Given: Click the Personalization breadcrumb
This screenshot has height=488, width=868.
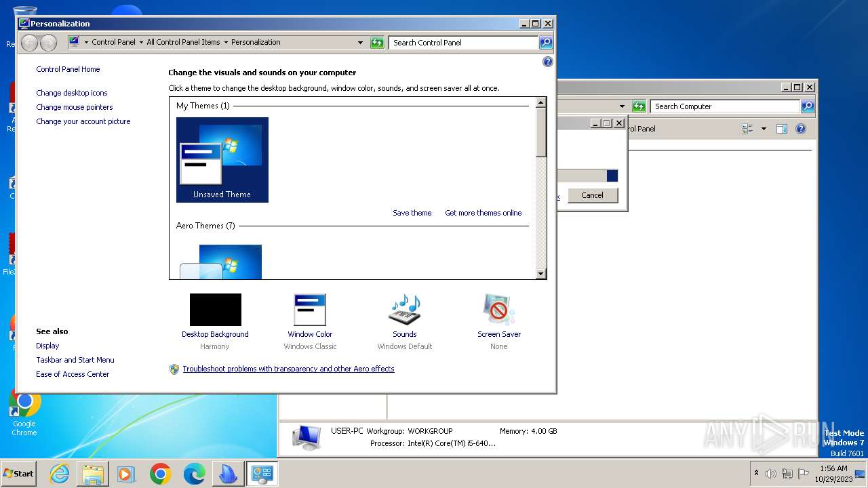Looking at the screenshot, I should (256, 42).
